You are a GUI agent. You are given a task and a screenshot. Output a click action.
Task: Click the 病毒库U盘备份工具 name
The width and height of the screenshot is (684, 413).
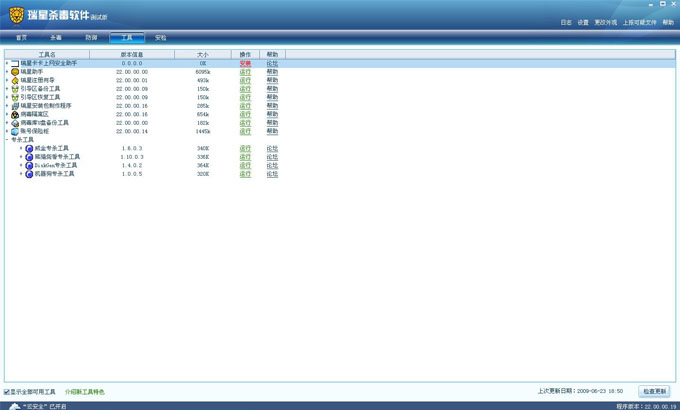(44, 123)
